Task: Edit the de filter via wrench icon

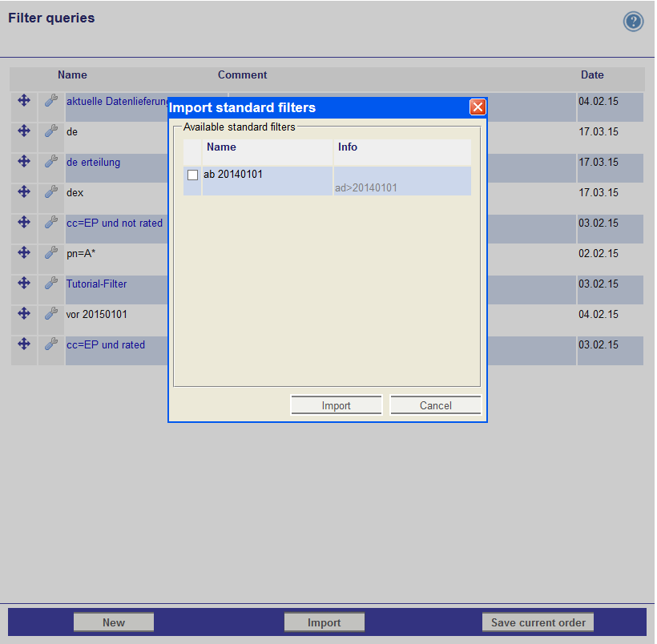Action: click(x=51, y=131)
